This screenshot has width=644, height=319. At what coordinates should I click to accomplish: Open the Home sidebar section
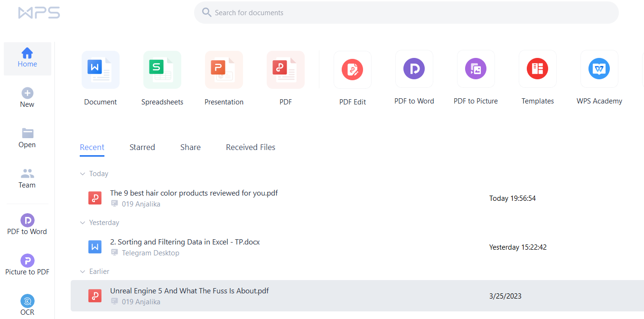28,58
